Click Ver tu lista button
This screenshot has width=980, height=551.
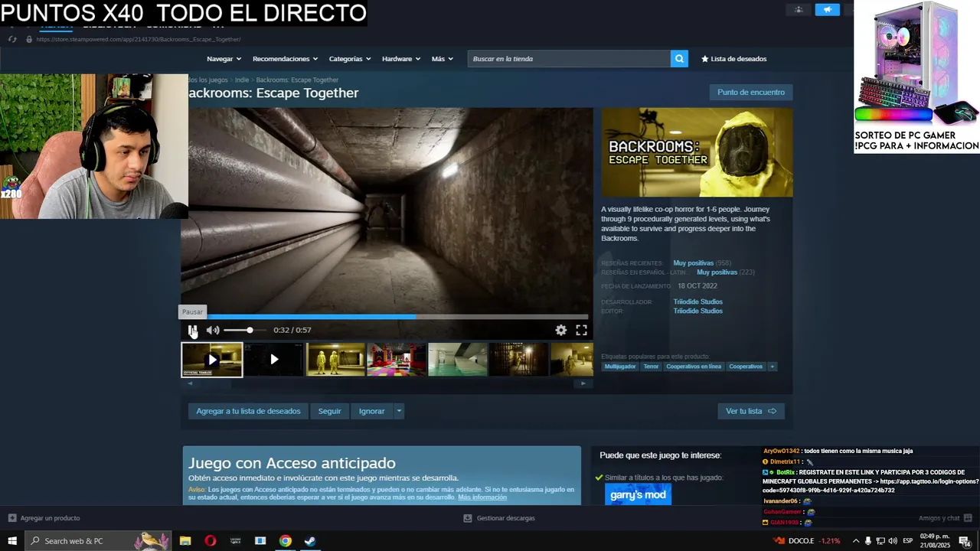(x=751, y=411)
